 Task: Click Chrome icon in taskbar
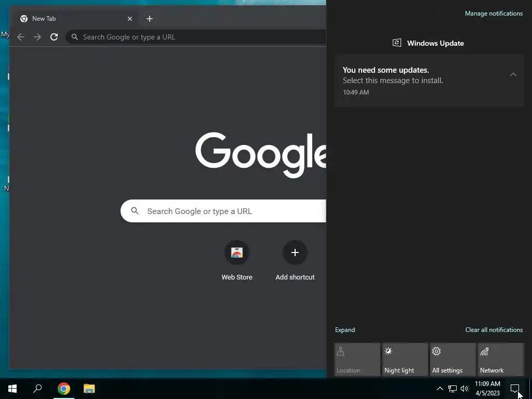point(64,389)
